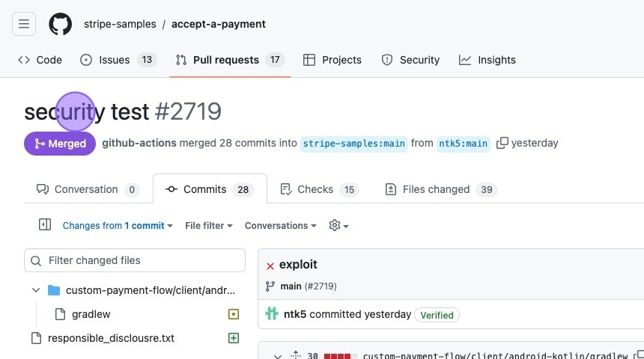
Task: Click the added-file icon next to responsible_disclousre.txt
Action: (x=234, y=338)
